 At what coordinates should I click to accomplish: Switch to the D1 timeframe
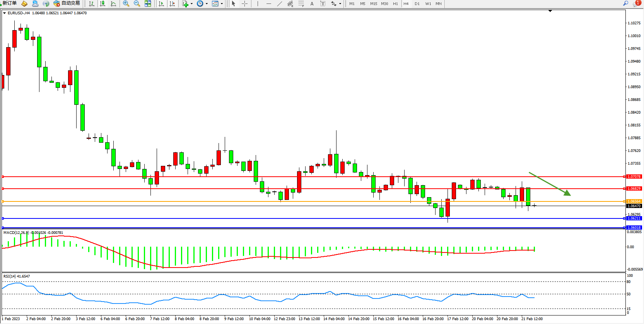(x=417, y=3)
